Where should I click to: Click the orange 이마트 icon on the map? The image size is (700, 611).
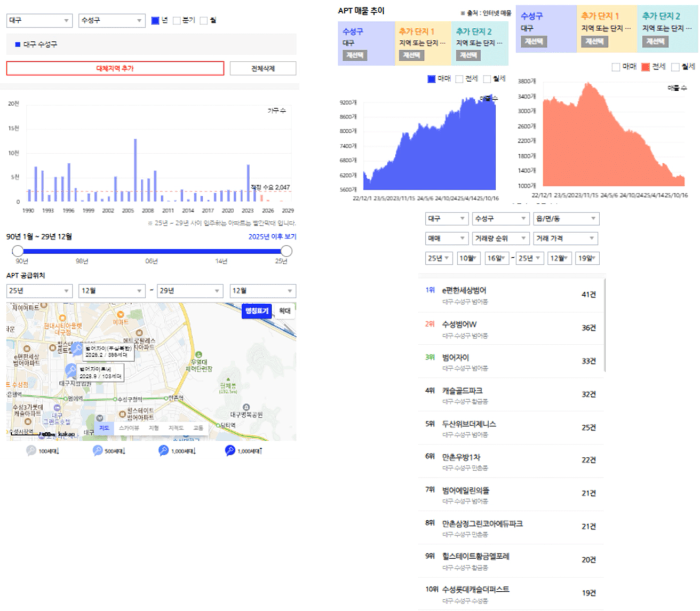[x=121, y=315]
